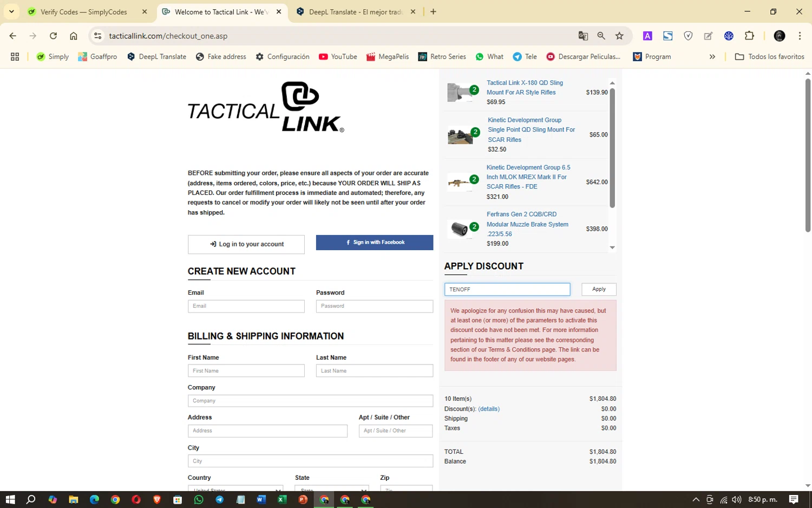The width and height of the screenshot is (812, 508).
Task: Open Kinetic 6.5 Inch MLOK MREX link
Action: [x=528, y=177]
